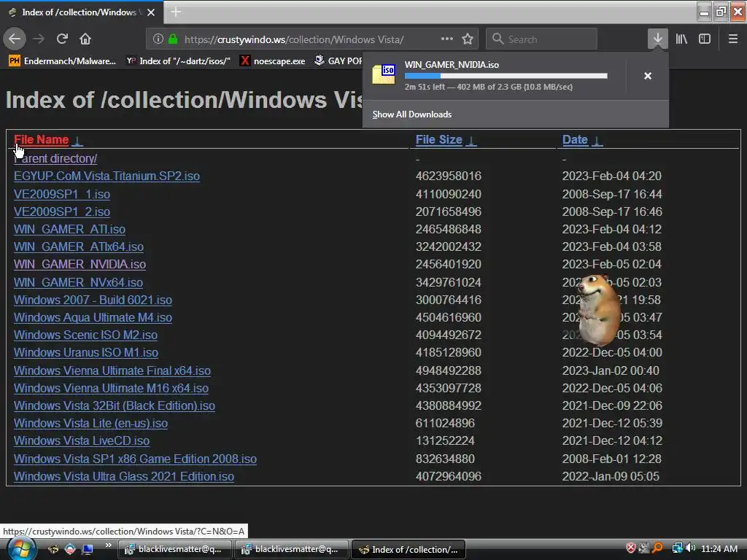747x560 pixels.
Task: Download Windows Vienna Ultimate Final x64.iso
Action: pyautogui.click(x=112, y=370)
